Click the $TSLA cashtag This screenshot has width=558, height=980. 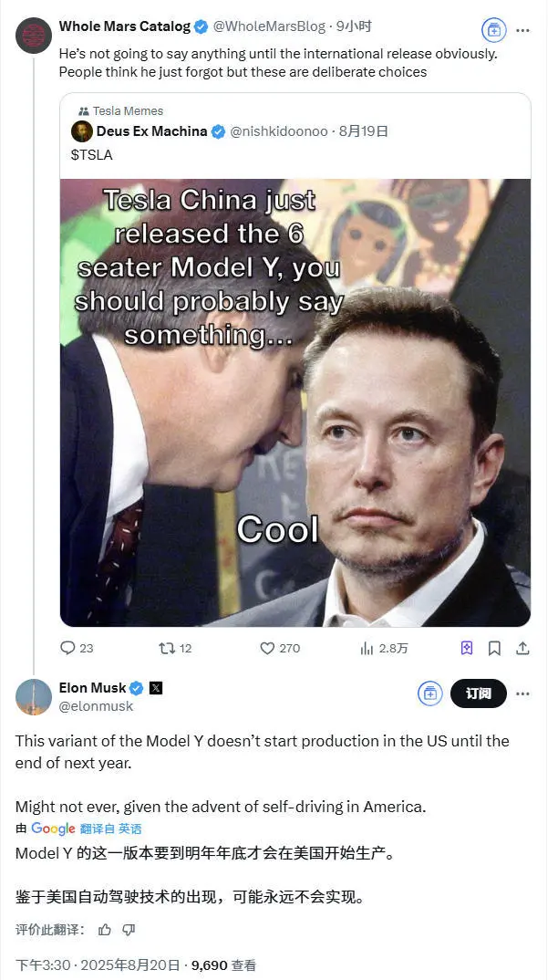91,154
